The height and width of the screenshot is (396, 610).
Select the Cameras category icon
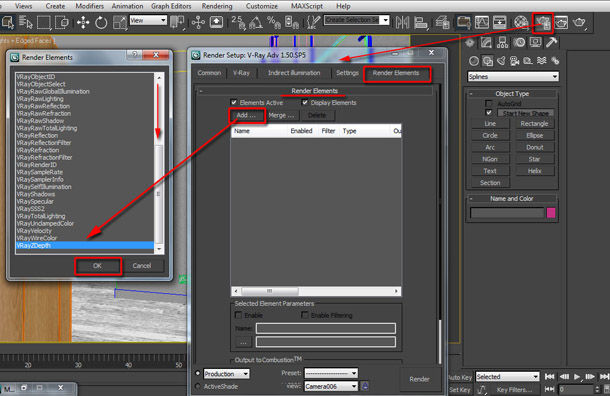pyautogui.click(x=514, y=61)
